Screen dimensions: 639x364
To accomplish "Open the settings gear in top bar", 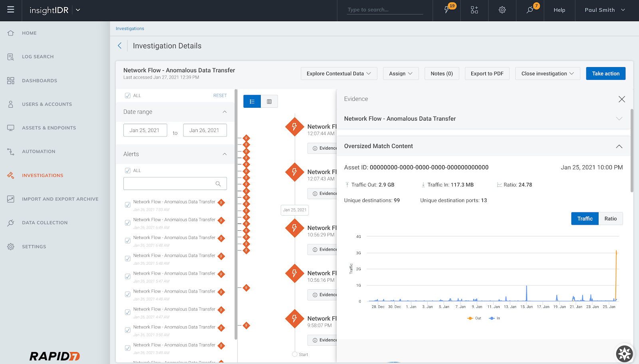I will point(502,10).
